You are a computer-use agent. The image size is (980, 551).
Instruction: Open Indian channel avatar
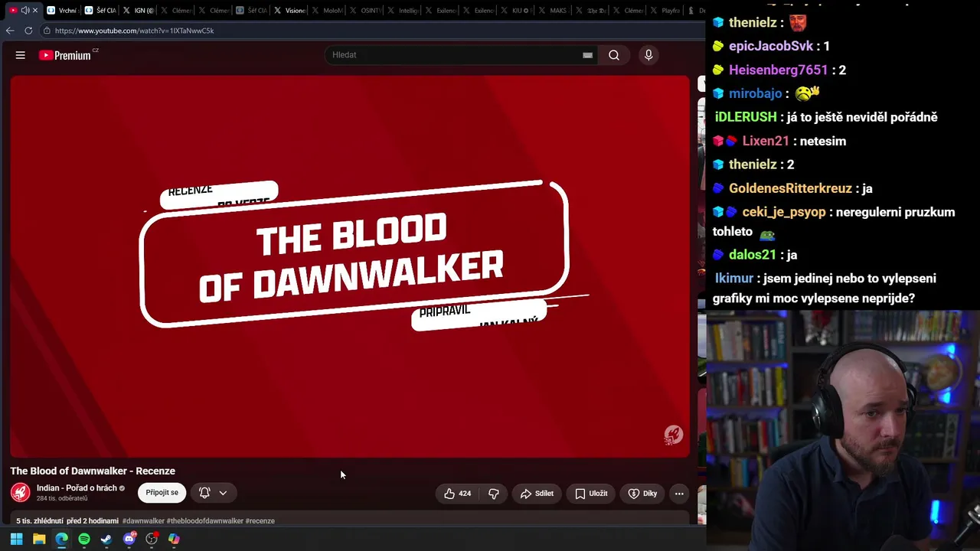pos(21,493)
